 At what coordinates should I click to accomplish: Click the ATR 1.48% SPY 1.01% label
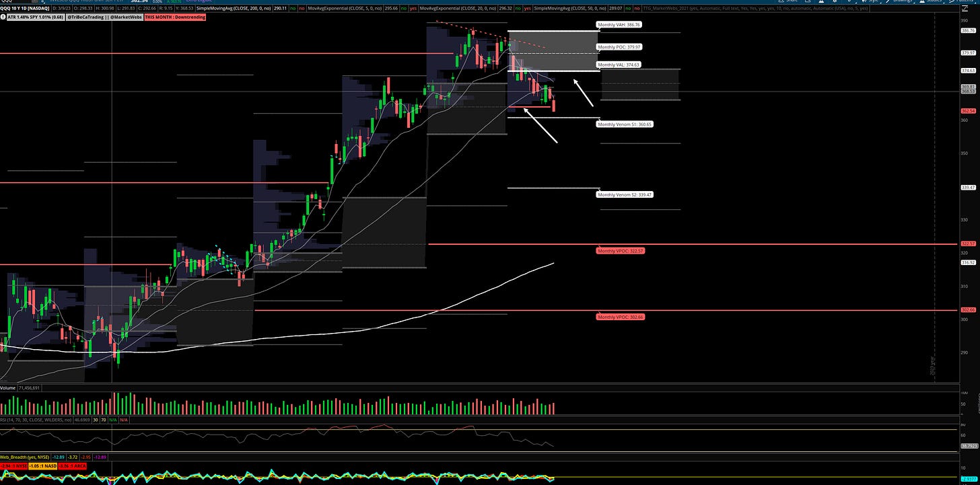tap(35, 17)
